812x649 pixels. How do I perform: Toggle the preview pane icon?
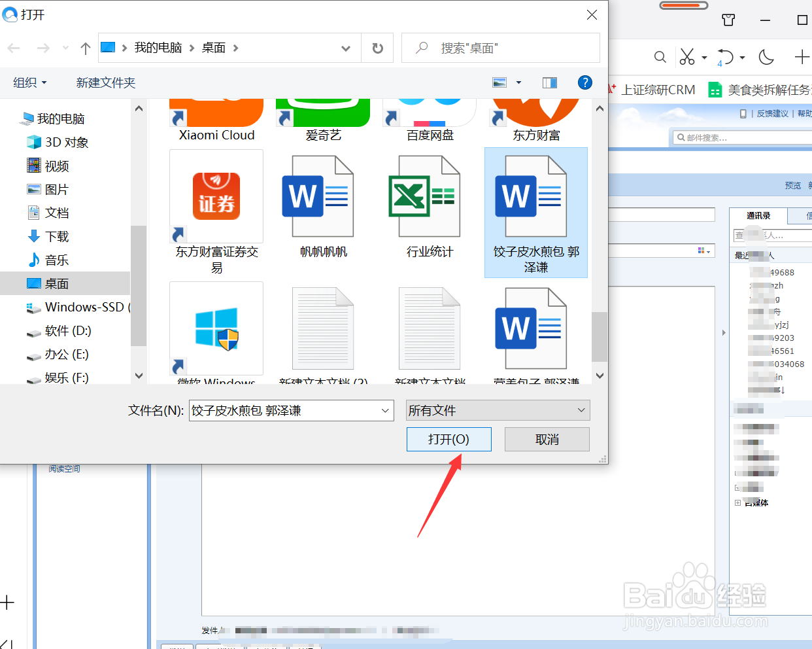(x=550, y=82)
